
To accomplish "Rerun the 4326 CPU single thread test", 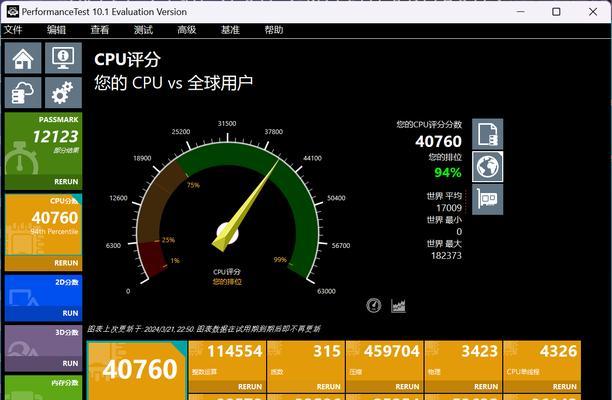I will point(564,387).
